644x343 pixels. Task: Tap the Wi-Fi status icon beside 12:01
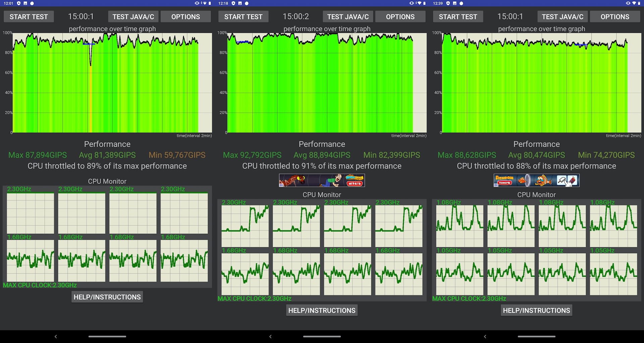[x=205, y=3]
